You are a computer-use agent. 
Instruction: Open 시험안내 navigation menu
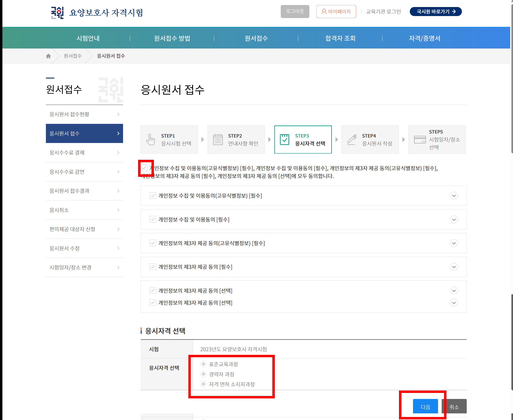(x=88, y=38)
